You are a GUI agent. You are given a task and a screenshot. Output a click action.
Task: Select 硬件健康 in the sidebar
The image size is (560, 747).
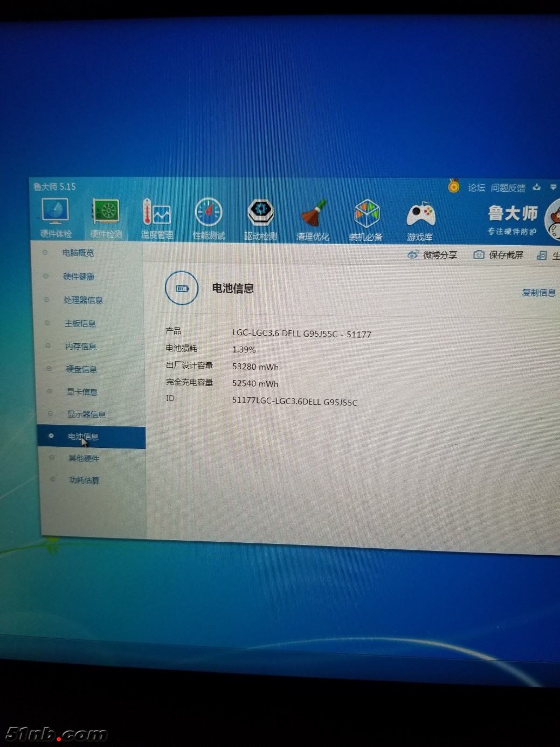79,276
